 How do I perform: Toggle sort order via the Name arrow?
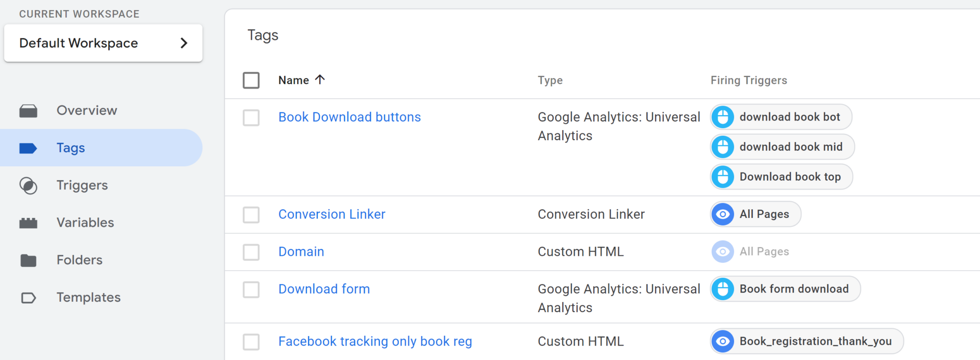pyautogui.click(x=320, y=79)
